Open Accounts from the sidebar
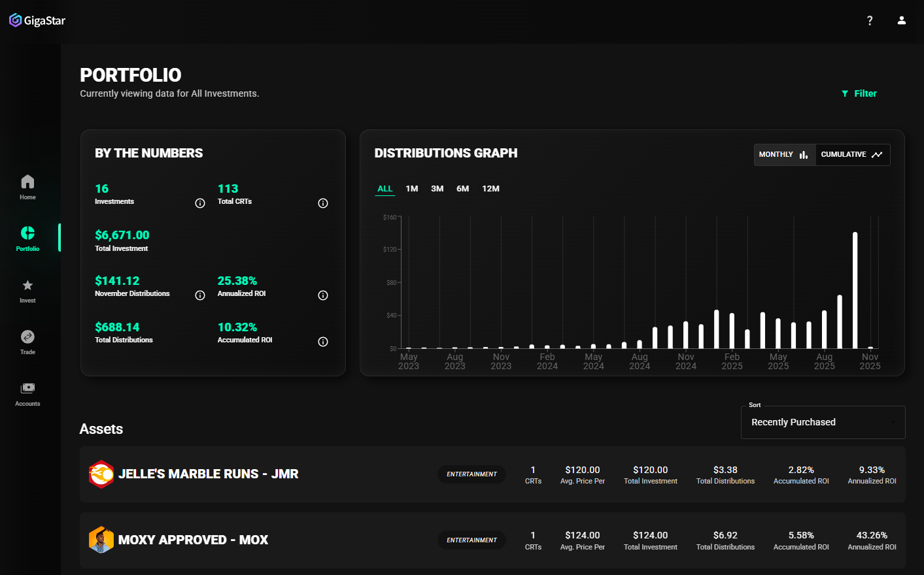This screenshot has height=575, width=924. coord(27,393)
